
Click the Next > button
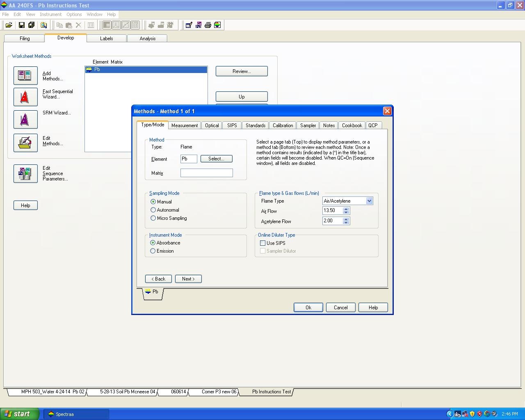[188, 279]
